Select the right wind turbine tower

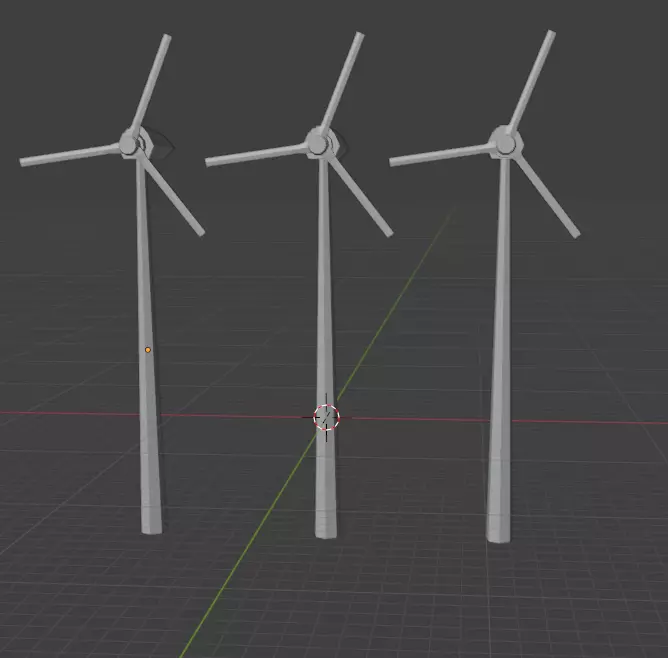[501, 349]
